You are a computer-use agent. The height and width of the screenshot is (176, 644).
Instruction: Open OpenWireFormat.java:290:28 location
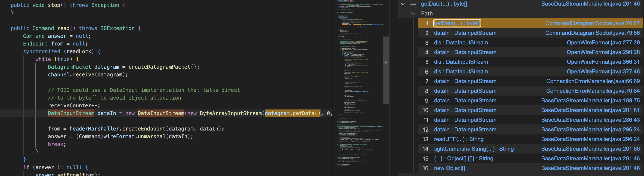[603, 52]
